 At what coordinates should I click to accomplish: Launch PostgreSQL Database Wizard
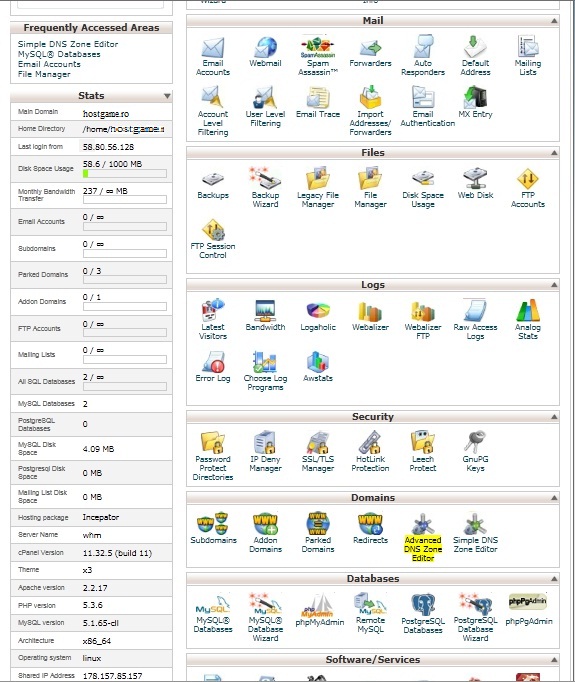coord(475,618)
